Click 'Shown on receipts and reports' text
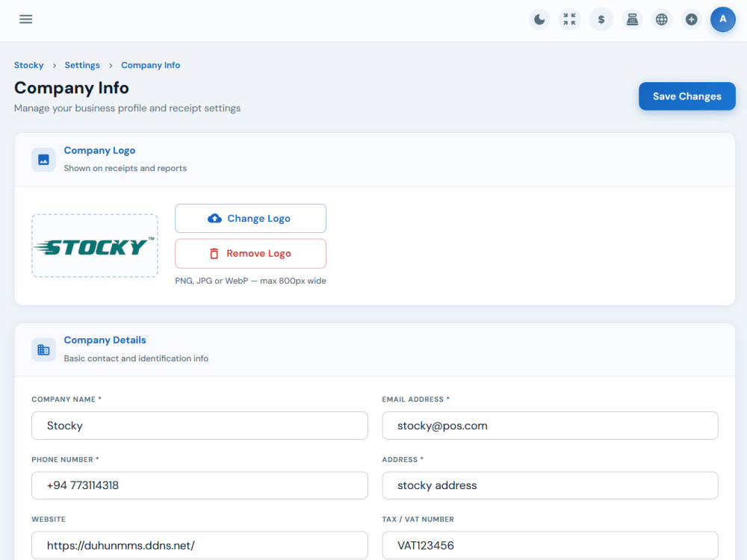The image size is (747, 560). coord(125,168)
